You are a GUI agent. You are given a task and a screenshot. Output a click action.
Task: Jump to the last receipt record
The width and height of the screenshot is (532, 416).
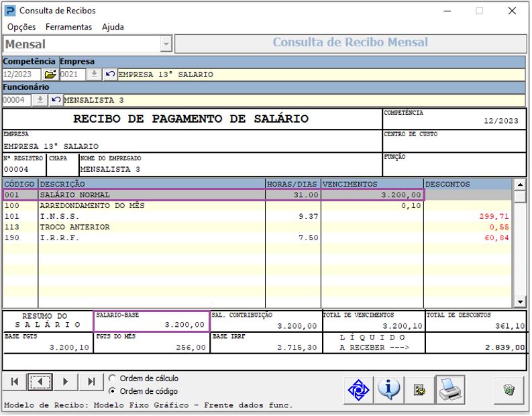point(91,382)
